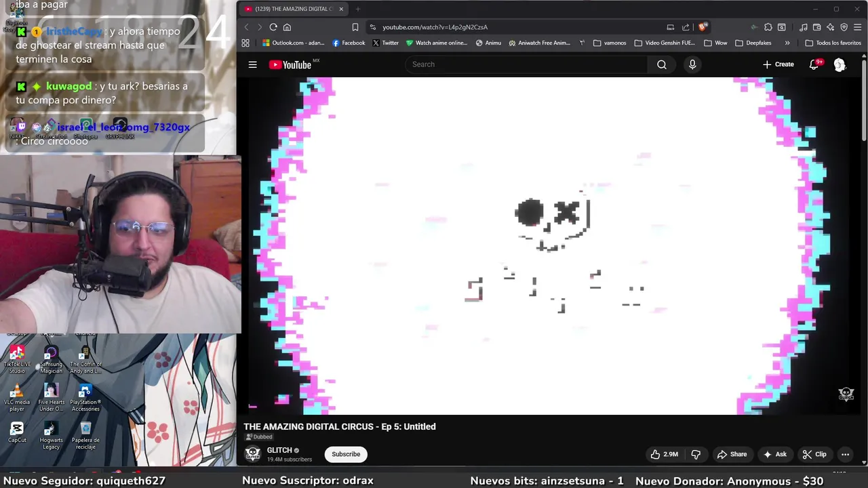
Task: Open TikTok LIVE Studio desktop shortcut
Action: click(17, 359)
